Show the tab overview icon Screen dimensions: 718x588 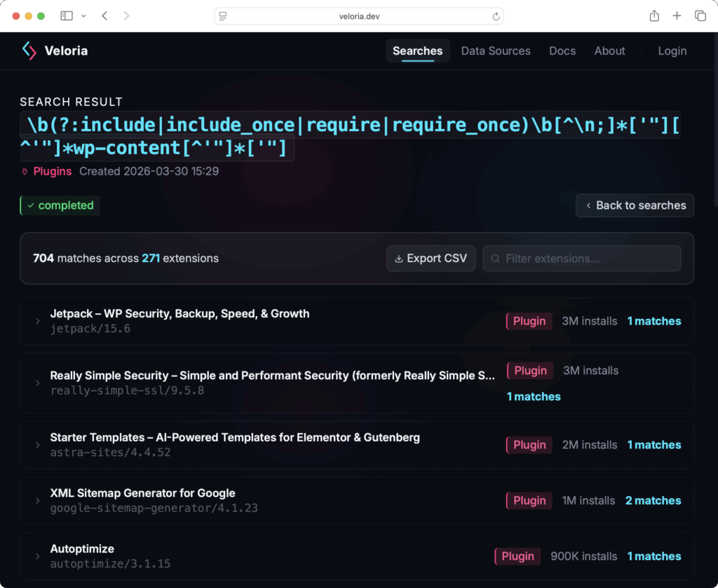[x=700, y=15]
